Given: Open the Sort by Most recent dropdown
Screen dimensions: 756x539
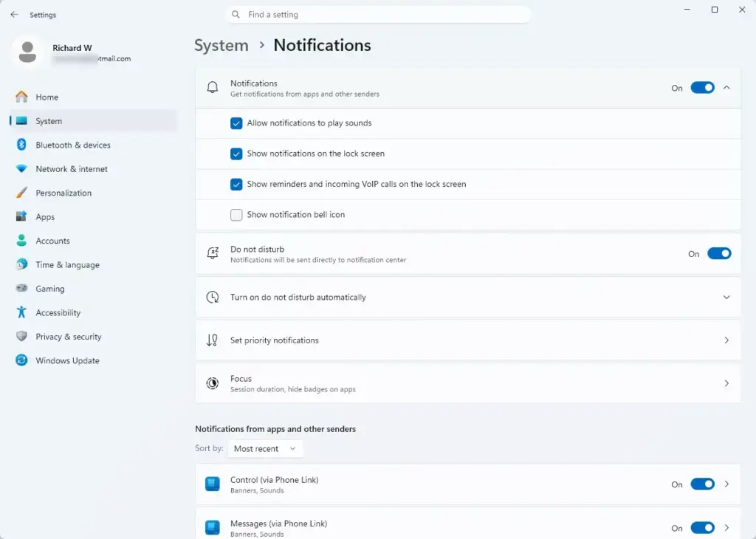Looking at the screenshot, I should [x=265, y=448].
